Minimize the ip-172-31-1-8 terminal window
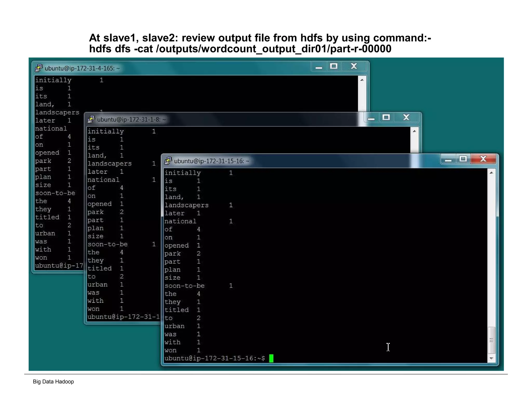532x411 pixels. pos(371,118)
